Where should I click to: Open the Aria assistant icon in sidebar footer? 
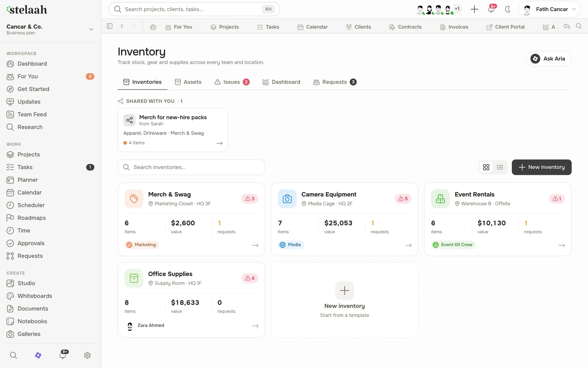pos(38,355)
